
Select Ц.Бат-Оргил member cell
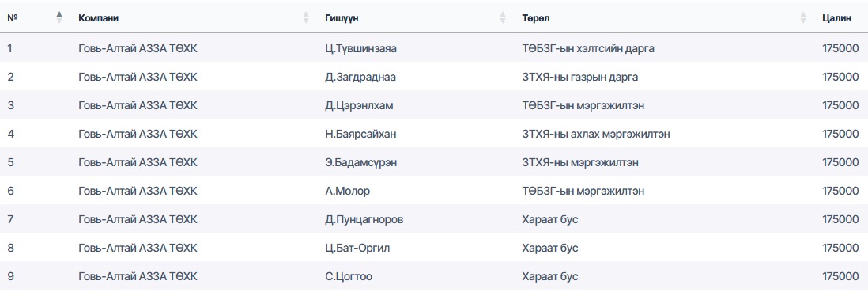357,248
